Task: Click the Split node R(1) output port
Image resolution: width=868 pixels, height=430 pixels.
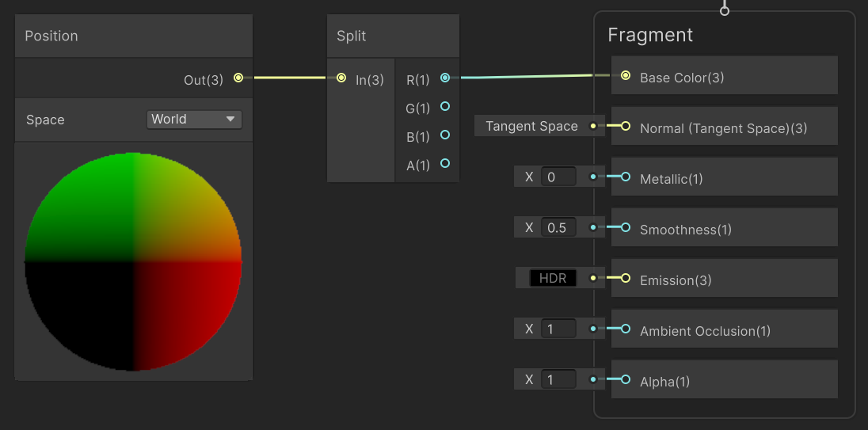Action: click(445, 78)
